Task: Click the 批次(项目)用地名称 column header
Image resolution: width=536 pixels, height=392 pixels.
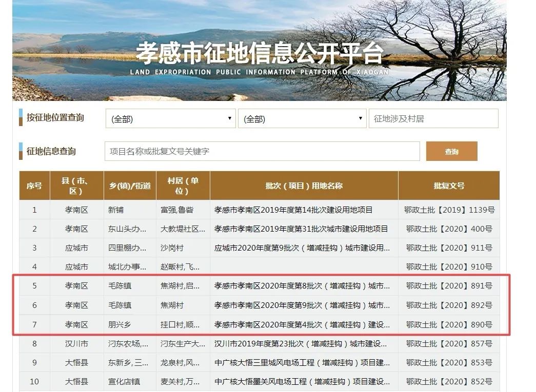Action: (x=304, y=185)
